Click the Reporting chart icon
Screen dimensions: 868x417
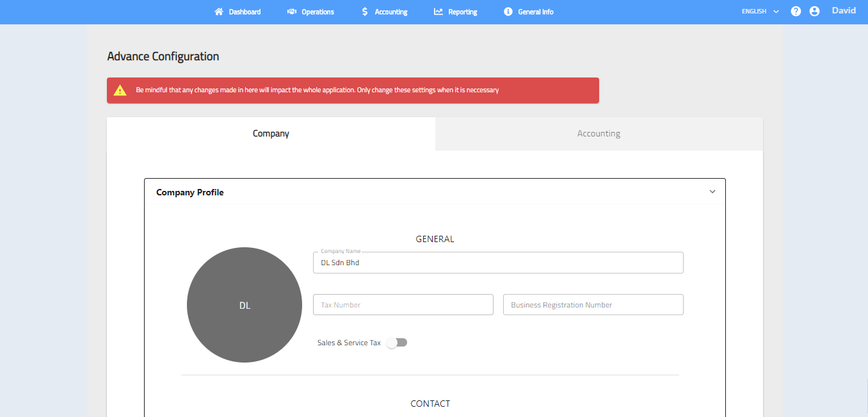[x=438, y=12]
